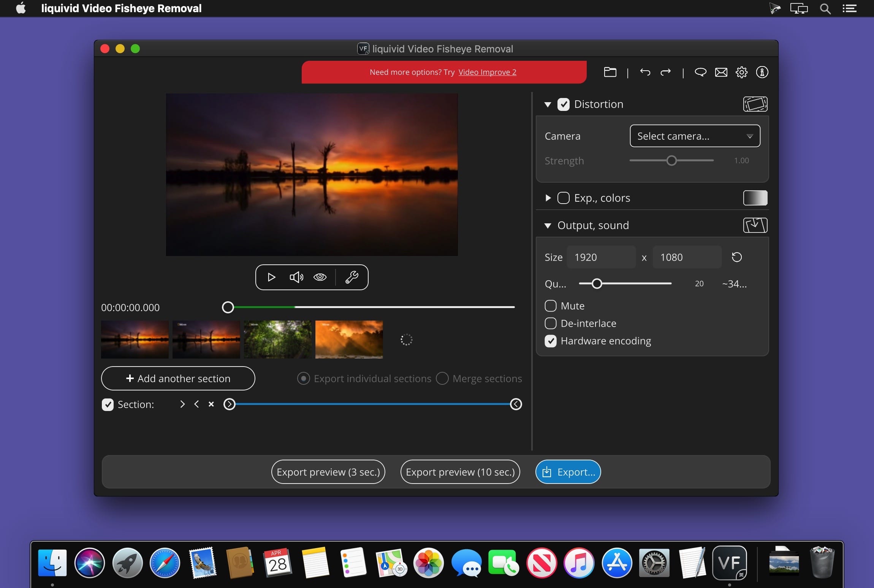The height and width of the screenshot is (588, 874).
Task: Click the redo button
Action: tap(665, 71)
